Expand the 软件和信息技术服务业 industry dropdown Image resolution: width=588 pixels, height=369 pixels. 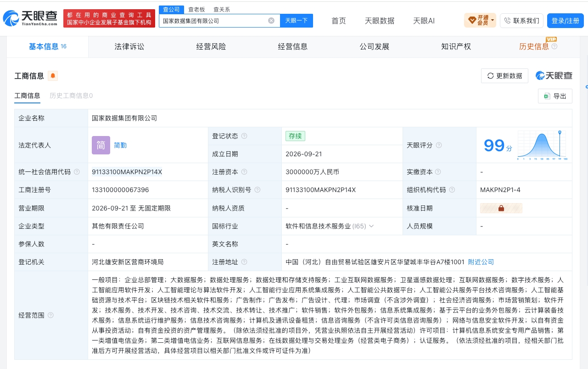pyautogui.click(x=371, y=226)
